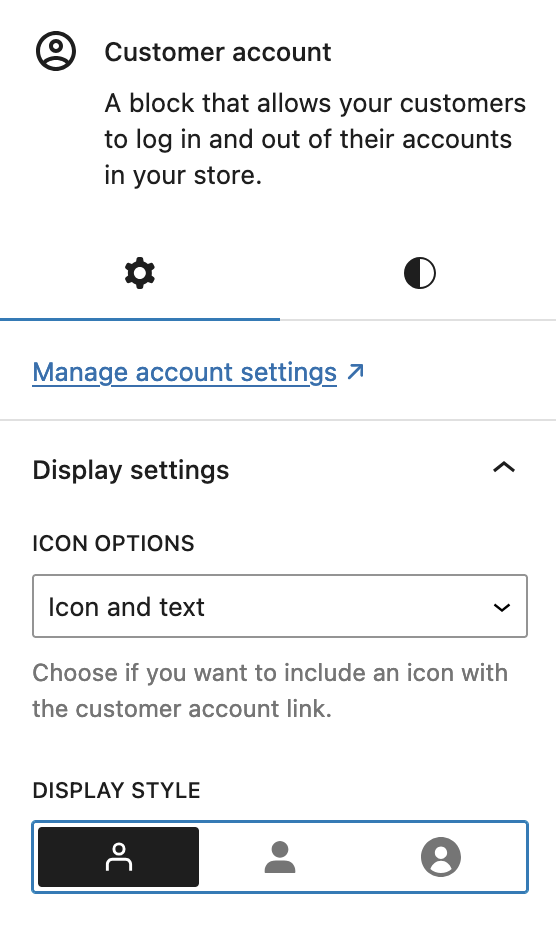Open the Settings gear tab

point(140,273)
